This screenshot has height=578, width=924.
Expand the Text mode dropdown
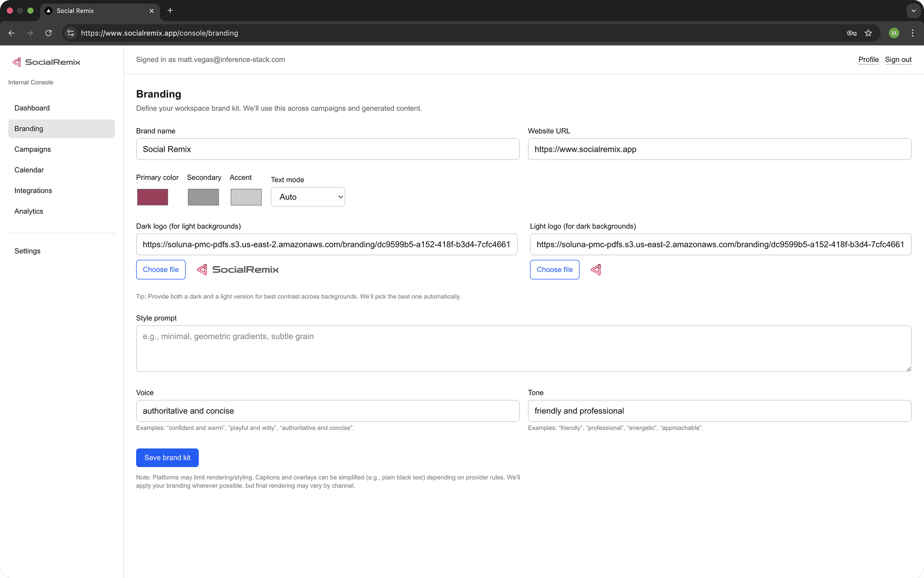pyautogui.click(x=308, y=197)
